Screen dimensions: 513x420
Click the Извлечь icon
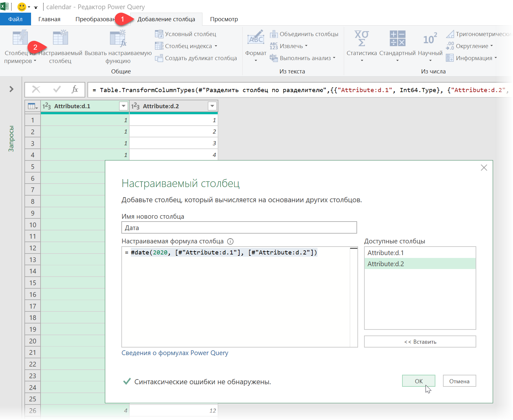[x=274, y=46]
